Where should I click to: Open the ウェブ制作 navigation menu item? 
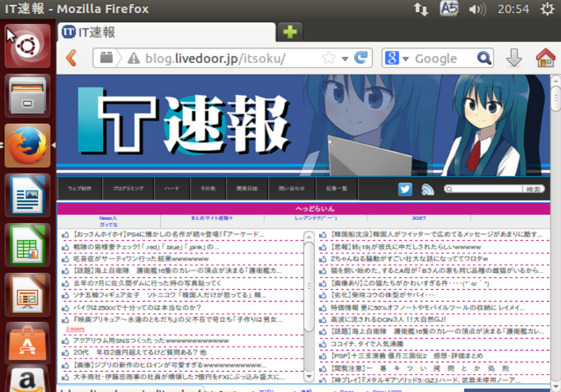pos(79,188)
